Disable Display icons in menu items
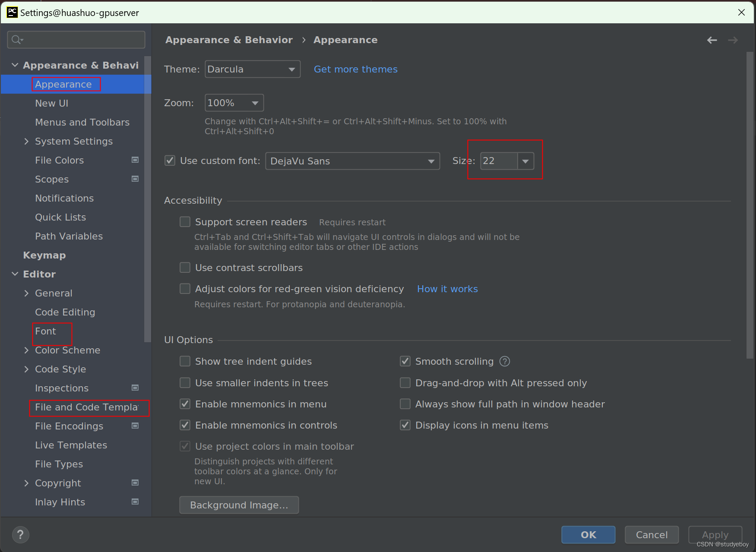Screen dimensions: 756x552 pos(405,425)
